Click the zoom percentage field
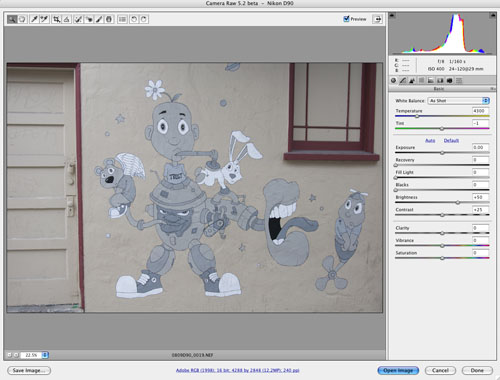Viewport: 500px width, 380px height. point(31,355)
